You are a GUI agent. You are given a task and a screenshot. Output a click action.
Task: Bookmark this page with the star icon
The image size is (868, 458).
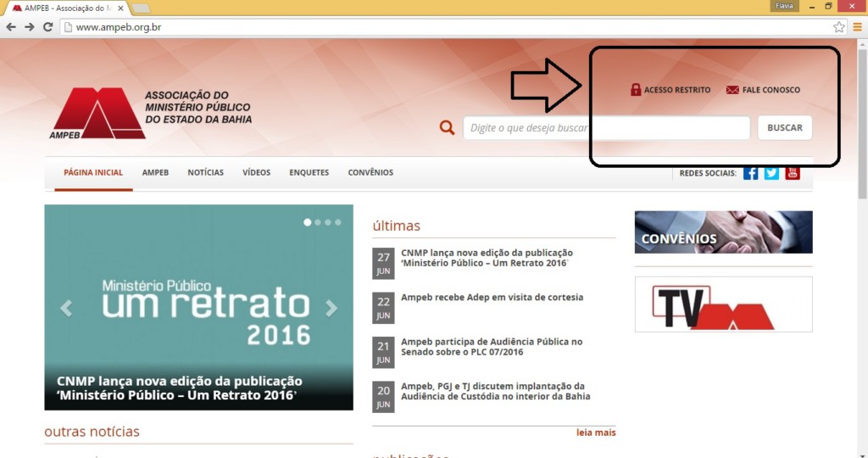point(839,27)
